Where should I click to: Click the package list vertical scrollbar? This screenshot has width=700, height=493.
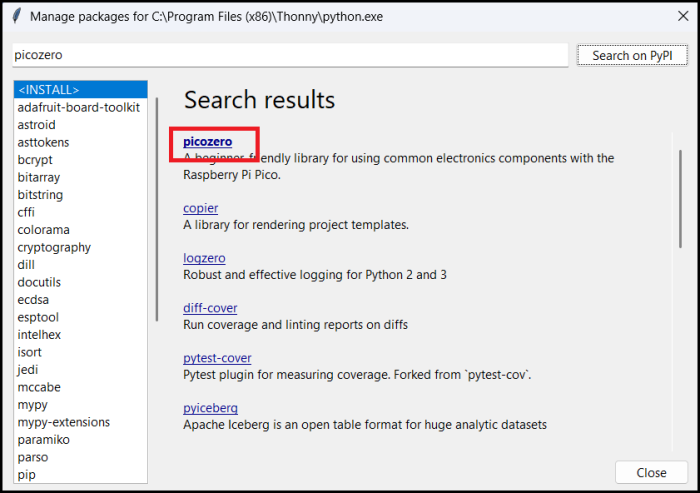[157, 209]
